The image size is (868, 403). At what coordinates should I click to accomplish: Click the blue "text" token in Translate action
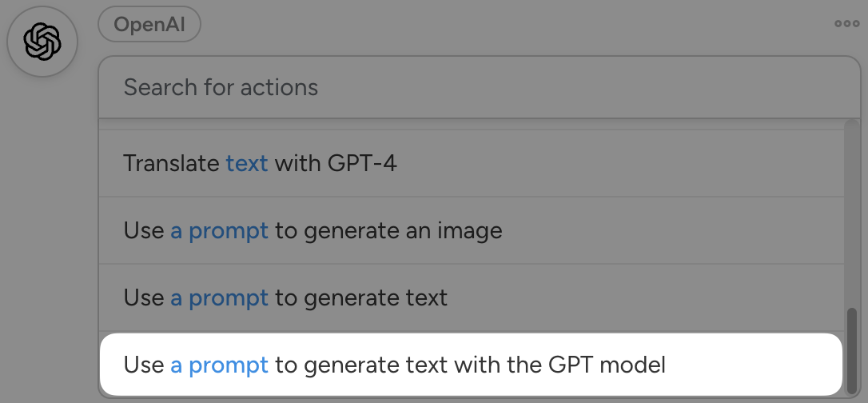click(x=247, y=164)
